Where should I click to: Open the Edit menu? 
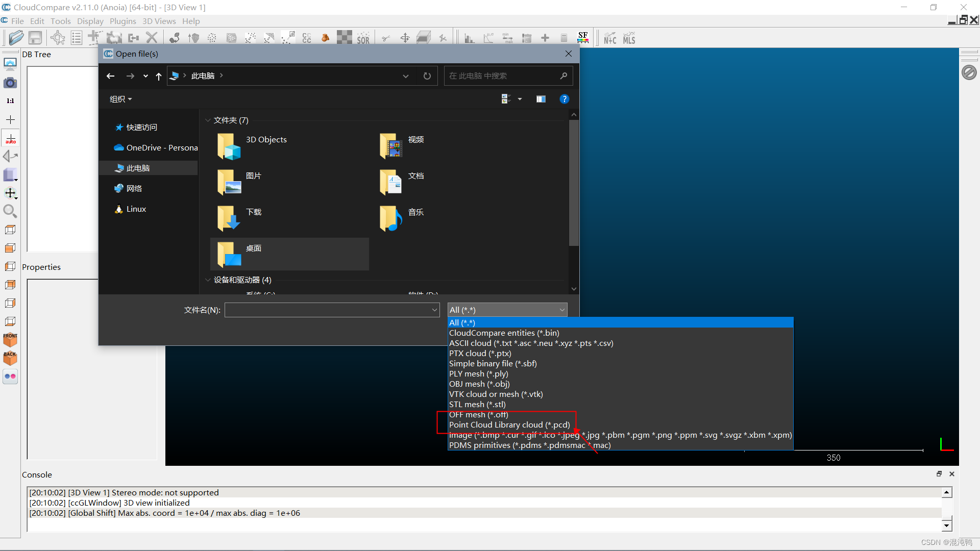coord(37,21)
